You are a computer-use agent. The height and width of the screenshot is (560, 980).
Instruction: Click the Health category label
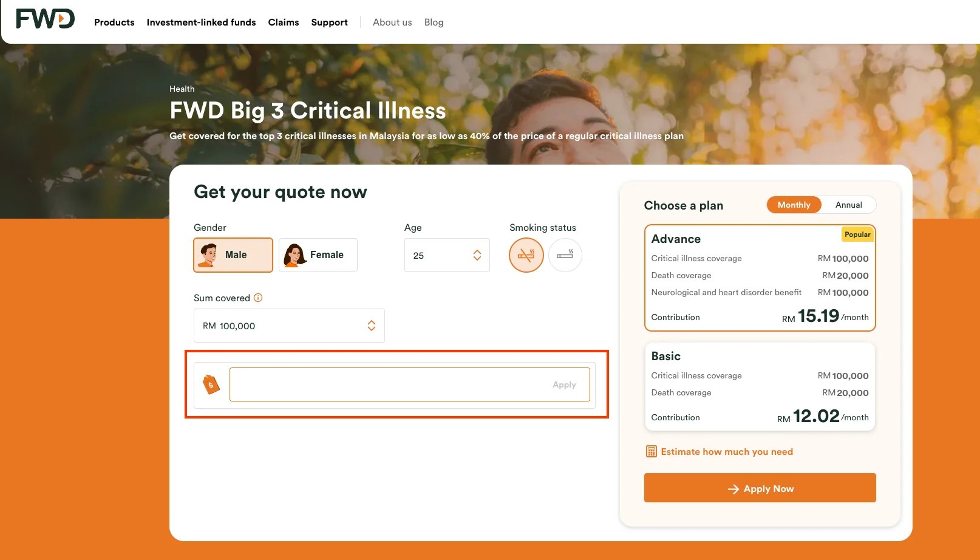tap(182, 89)
